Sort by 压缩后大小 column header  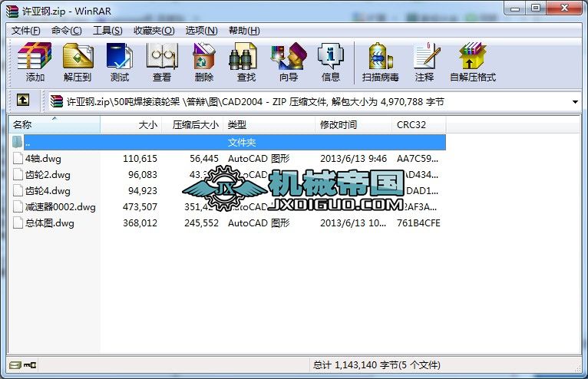click(x=193, y=125)
